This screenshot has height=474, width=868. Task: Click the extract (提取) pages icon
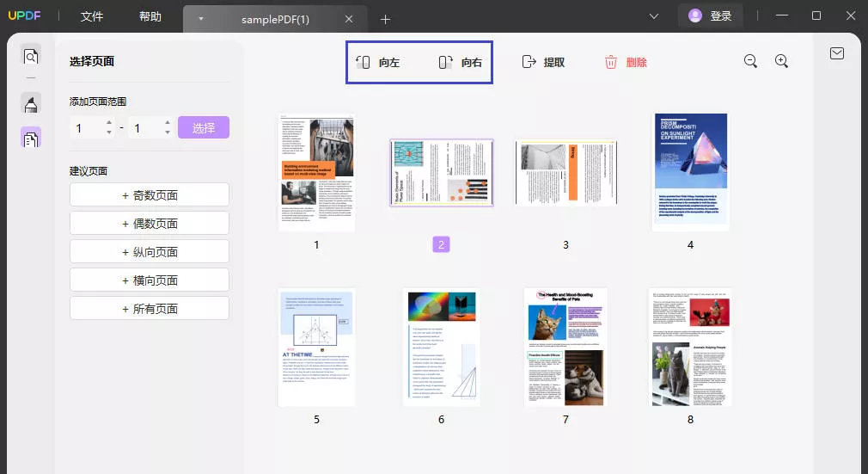coord(529,62)
